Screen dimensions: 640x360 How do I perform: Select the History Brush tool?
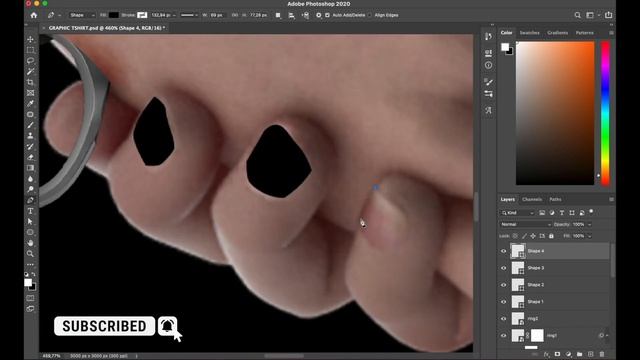30,147
